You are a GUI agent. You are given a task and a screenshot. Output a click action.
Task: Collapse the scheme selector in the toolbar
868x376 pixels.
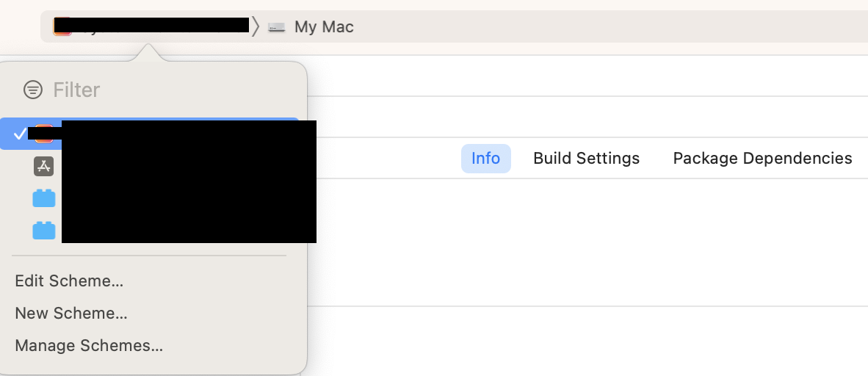[151, 26]
